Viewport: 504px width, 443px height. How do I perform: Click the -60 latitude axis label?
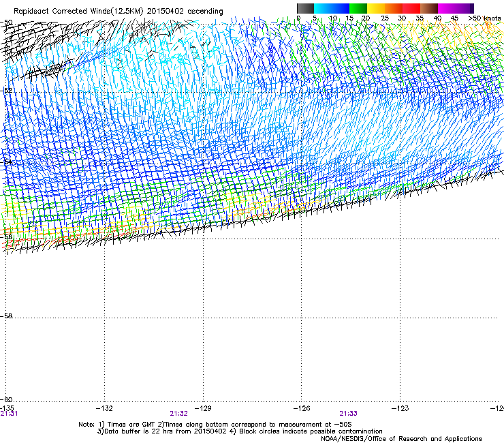coord(6,399)
